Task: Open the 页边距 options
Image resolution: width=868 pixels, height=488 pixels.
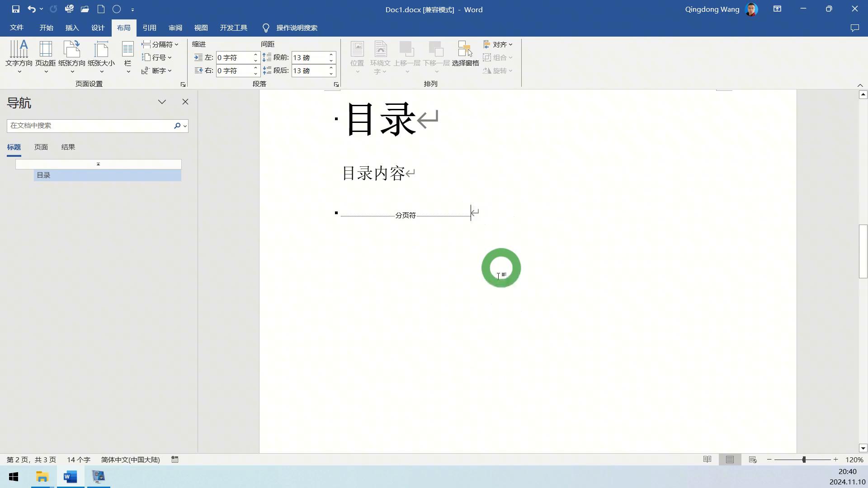Action: click(45, 56)
